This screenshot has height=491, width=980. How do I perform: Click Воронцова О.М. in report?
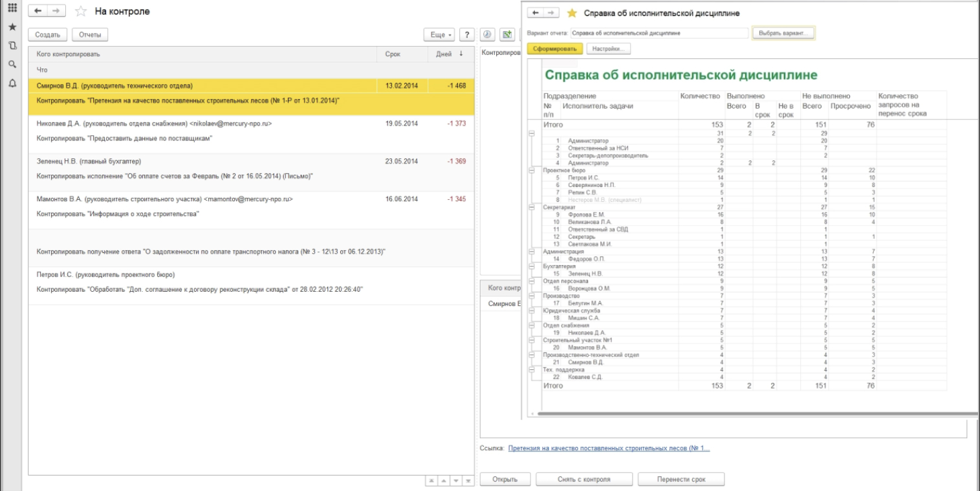tap(589, 289)
